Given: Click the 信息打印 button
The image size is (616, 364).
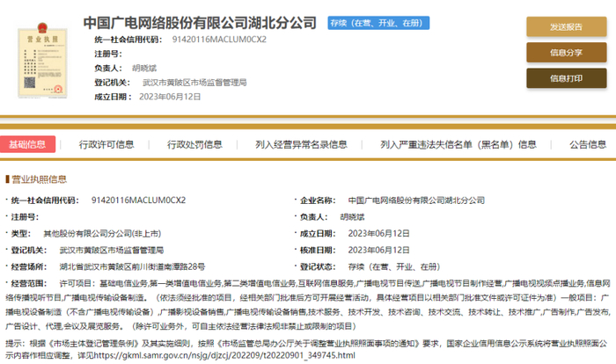Looking at the screenshot, I should [x=567, y=78].
